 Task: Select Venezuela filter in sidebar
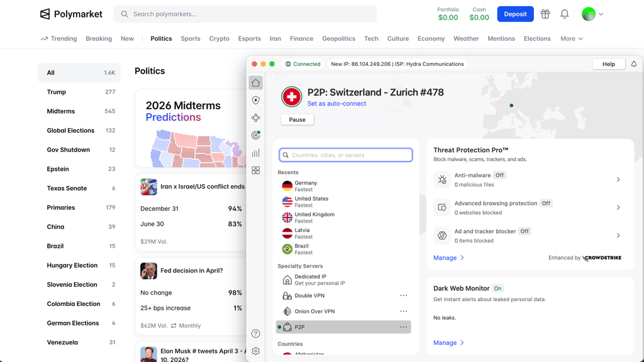coord(79,343)
